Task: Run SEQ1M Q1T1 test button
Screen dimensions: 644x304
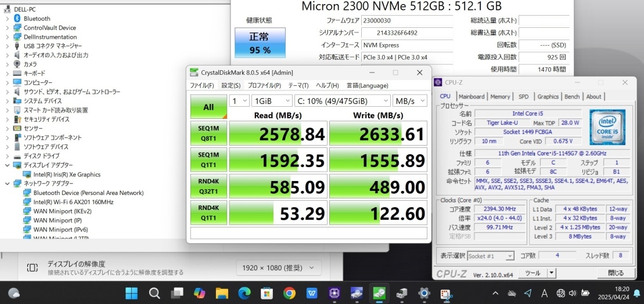Action: pyautogui.click(x=208, y=160)
